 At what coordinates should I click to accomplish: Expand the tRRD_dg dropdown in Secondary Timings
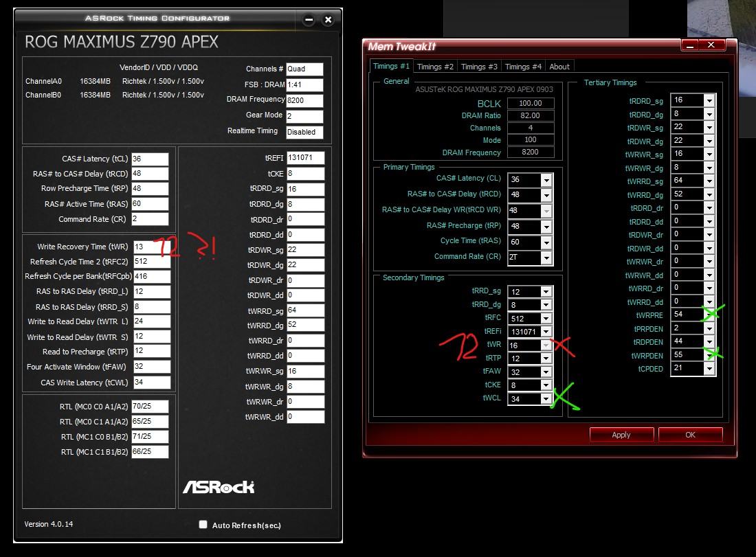click(546, 305)
